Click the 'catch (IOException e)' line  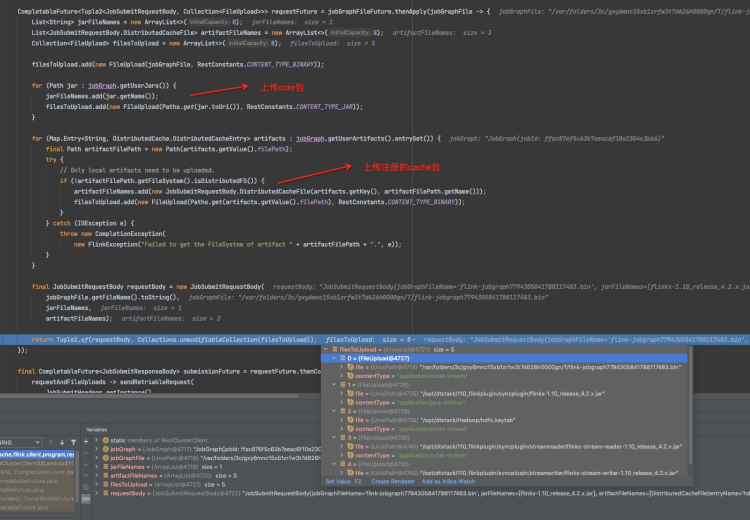[x=90, y=223]
